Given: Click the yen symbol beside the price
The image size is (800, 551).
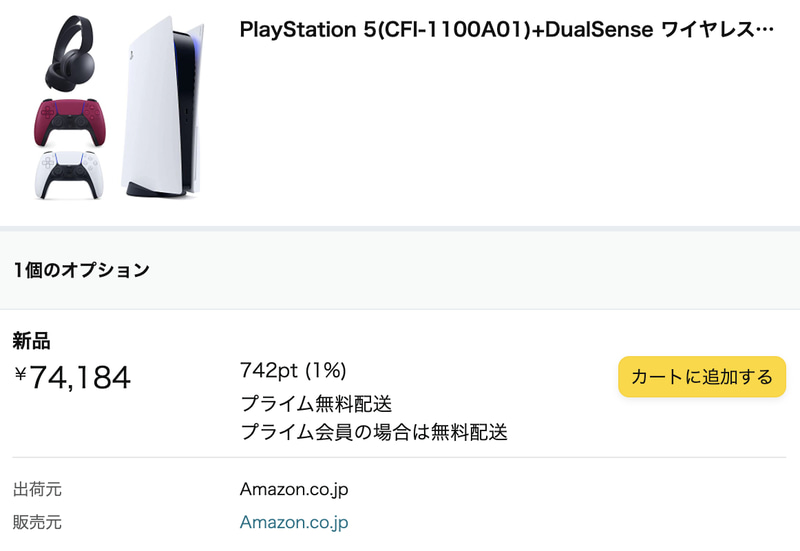Looking at the screenshot, I should [20, 376].
